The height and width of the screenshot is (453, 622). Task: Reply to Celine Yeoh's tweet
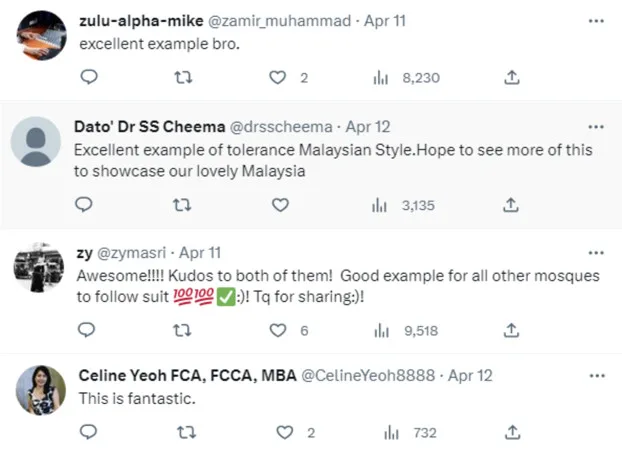[86, 433]
